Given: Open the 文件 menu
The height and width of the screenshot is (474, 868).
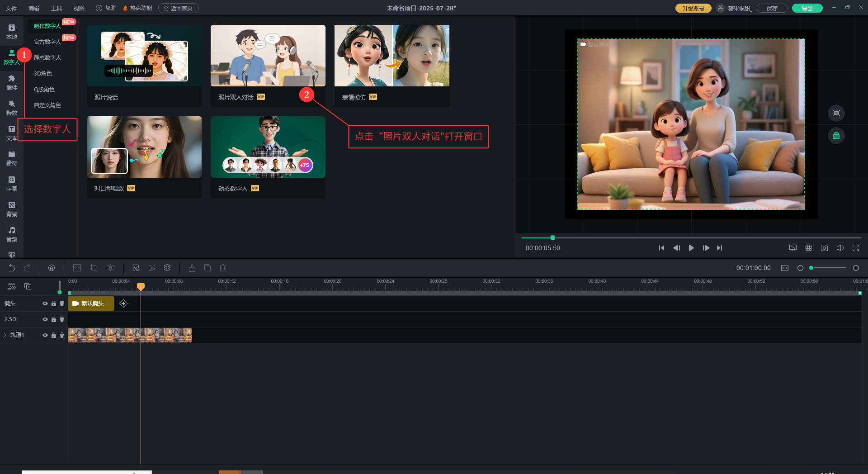Looking at the screenshot, I should 11,8.
